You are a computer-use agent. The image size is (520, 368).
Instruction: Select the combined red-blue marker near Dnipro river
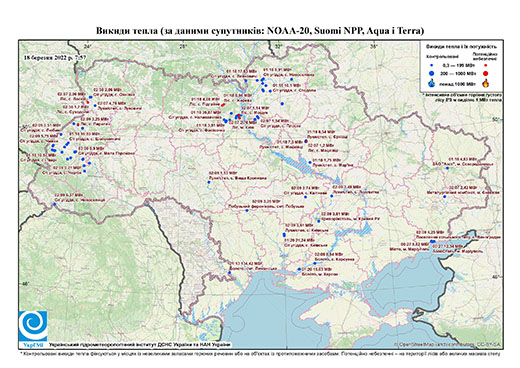pos(306,141)
